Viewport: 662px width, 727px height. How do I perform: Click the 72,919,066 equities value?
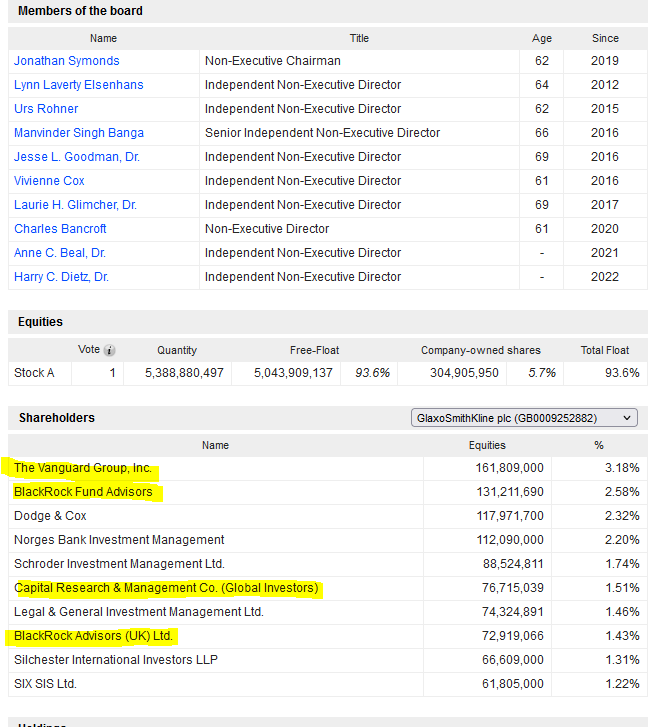(513, 636)
